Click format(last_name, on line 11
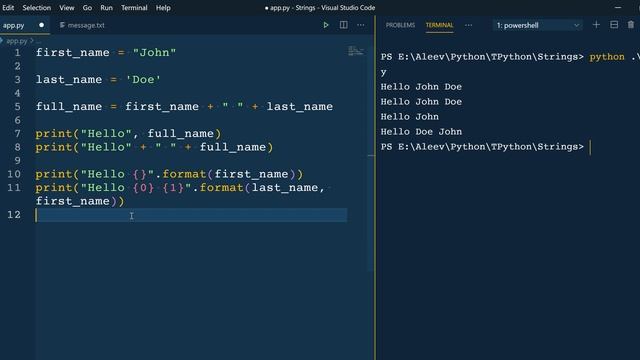 [262, 188]
